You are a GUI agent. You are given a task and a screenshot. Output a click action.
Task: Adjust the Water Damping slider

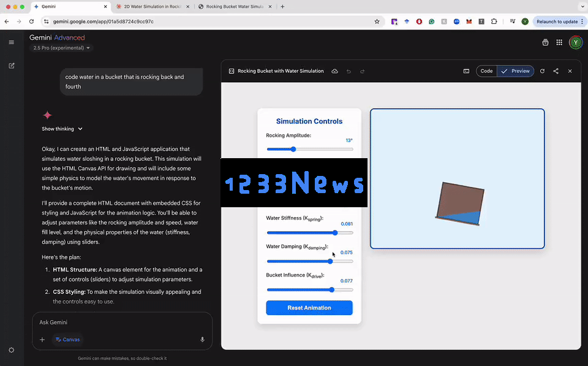point(310,261)
